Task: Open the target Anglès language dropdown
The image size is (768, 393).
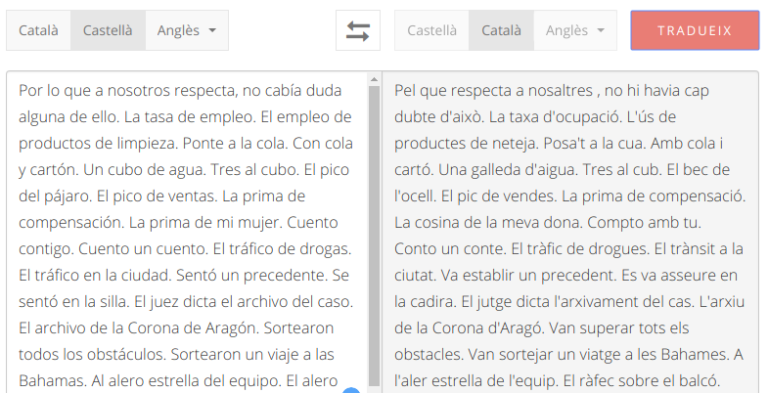Action: (575, 30)
